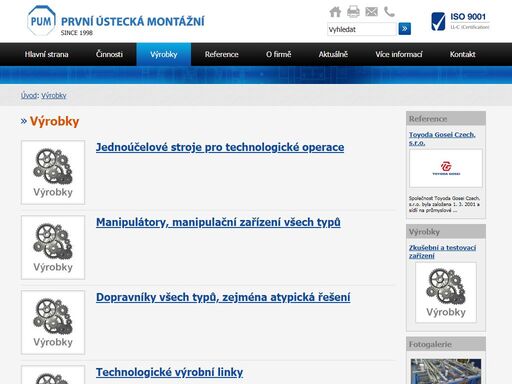The image size is (512, 384).
Task: Open Dopravníky všech typů, zejména atypická řešení
Action: pyautogui.click(x=223, y=297)
